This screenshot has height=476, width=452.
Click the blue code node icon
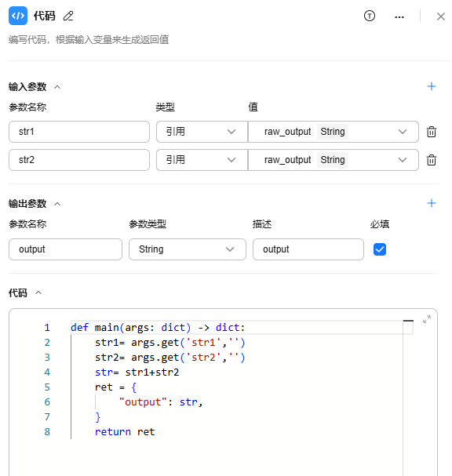click(x=18, y=16)
